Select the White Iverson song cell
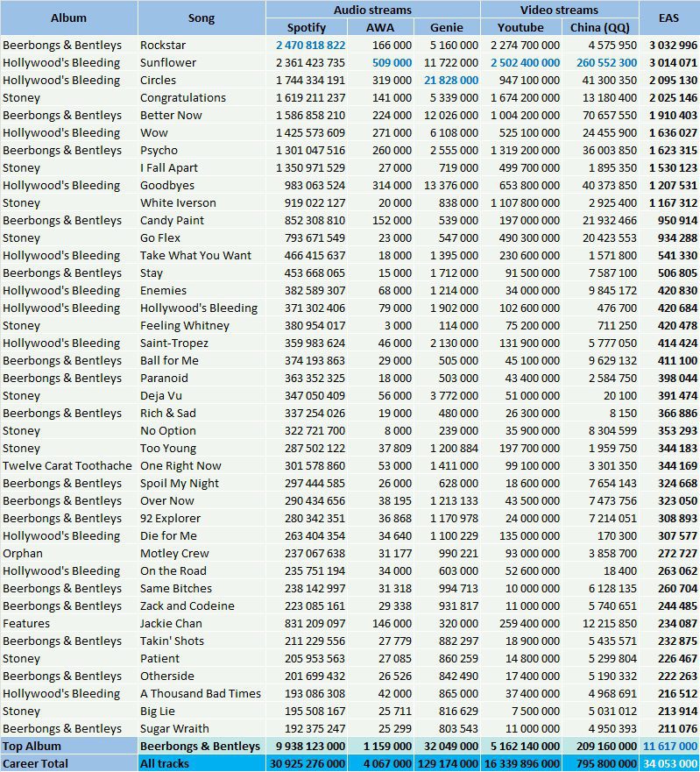This screenshot has height=772, width=700. click(x=202, y=202)
